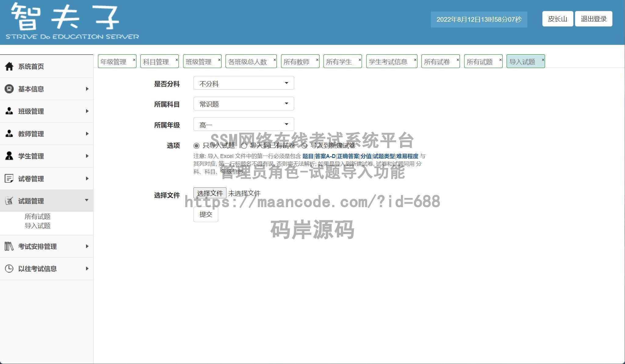Viewport: 625px width, 364px height.
Task: Click the 试题管理 notepad icon
Action: 9,201
